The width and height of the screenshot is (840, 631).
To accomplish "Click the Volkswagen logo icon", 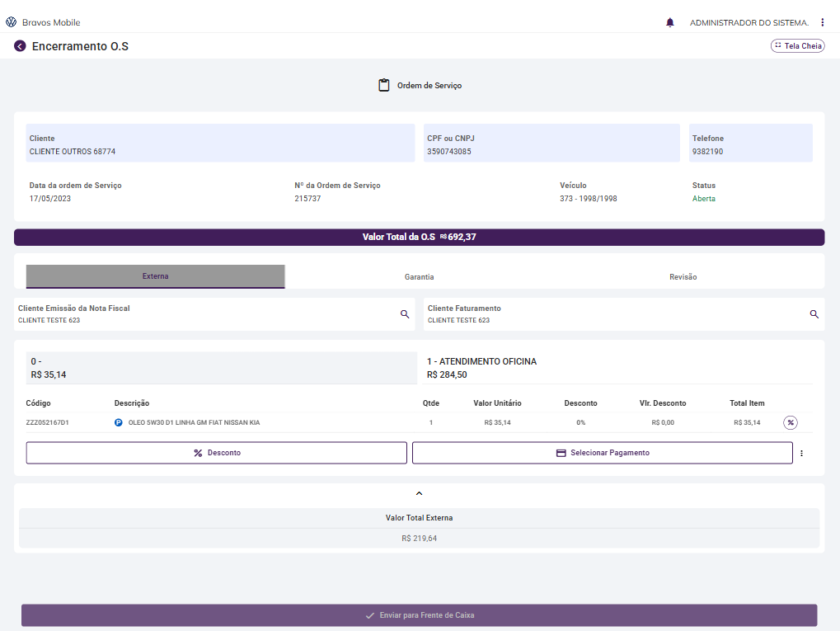I will pos(12,22).
